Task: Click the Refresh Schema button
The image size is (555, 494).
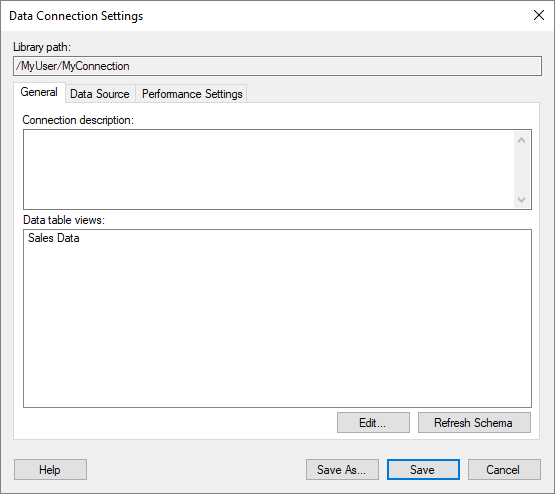Action: click(474, 423)
